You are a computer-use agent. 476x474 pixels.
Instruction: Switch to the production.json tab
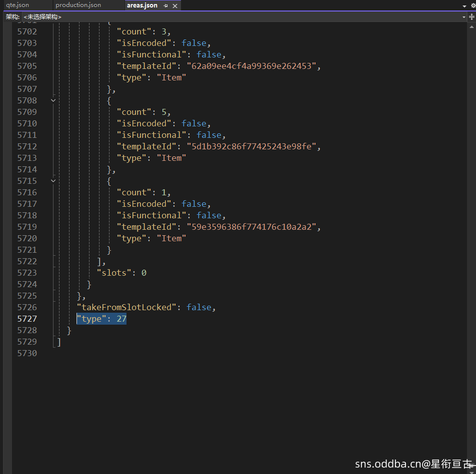(x=78, y=5)
